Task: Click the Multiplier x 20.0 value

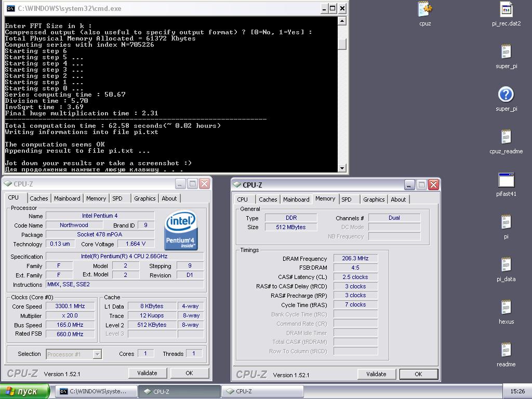Action: pos(70,315)
